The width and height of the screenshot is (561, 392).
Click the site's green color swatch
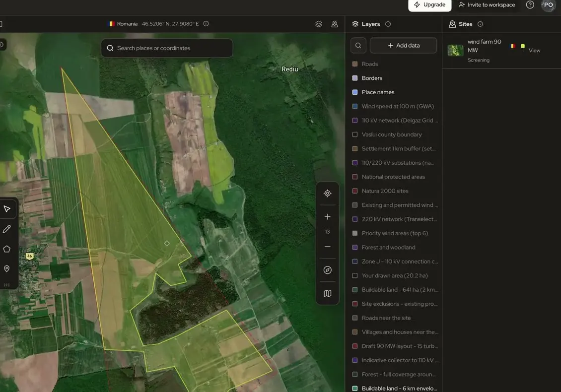[523, 46]
